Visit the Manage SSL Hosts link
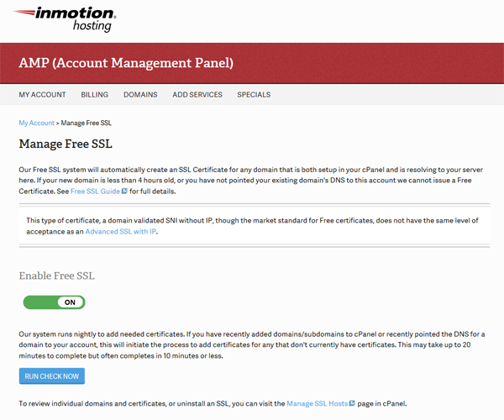The width and height of the screenshot is (504, 420). coord(318,403)
